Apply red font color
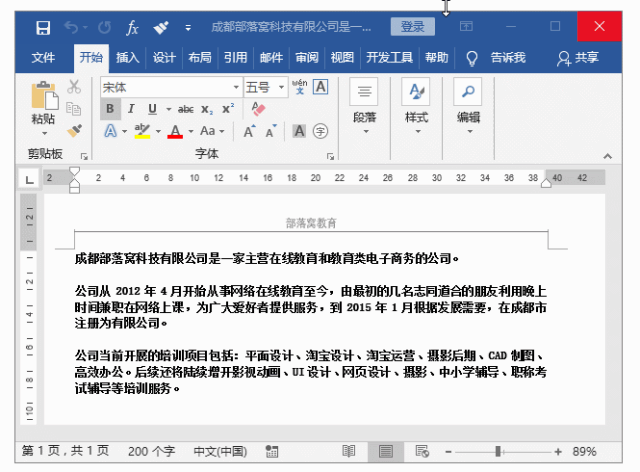The width and height of the screenshot is (640, 472). (x=175, y=131)
